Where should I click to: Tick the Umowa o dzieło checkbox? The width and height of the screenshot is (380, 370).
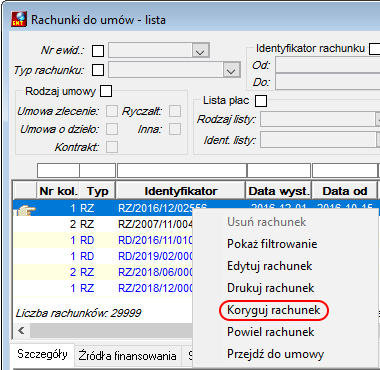pos(112,129)
